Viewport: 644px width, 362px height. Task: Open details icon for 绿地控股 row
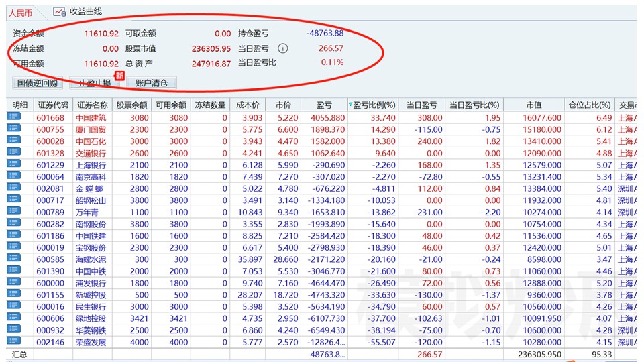point(13,318)
